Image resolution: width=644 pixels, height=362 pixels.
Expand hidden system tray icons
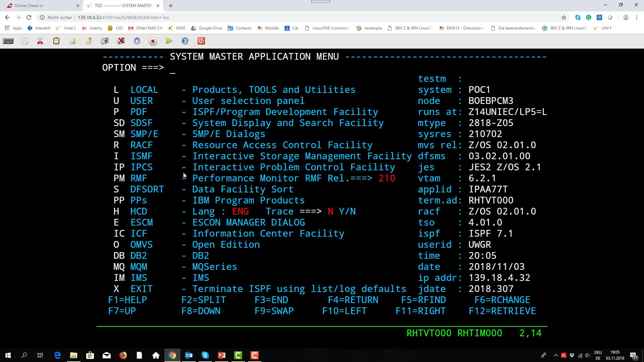click(555, 355)
